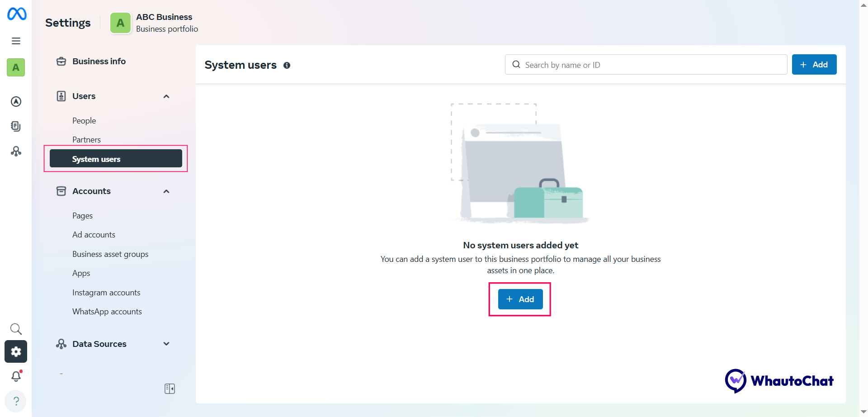
Task: Click green ABC Business avatar in left rail
Action: click(x=16, y=67)
